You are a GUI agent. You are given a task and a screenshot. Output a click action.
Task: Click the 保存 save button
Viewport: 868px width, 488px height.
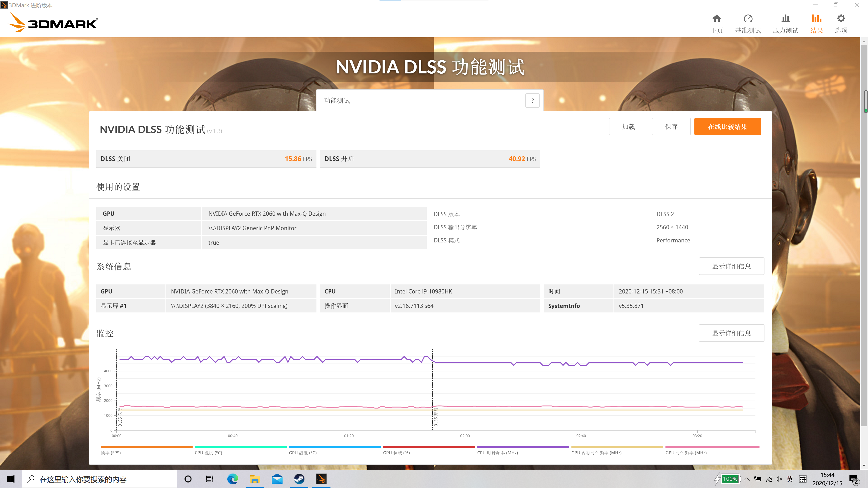[x=671, y=127]
